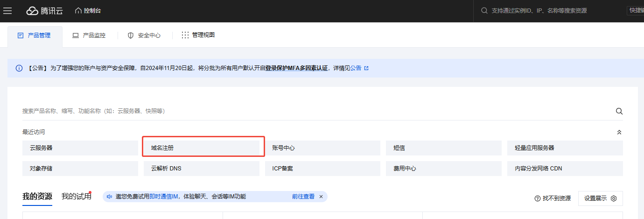644x219 pixels.
Task: Click the top search magnifier icon
Action: tap(484, 11)
